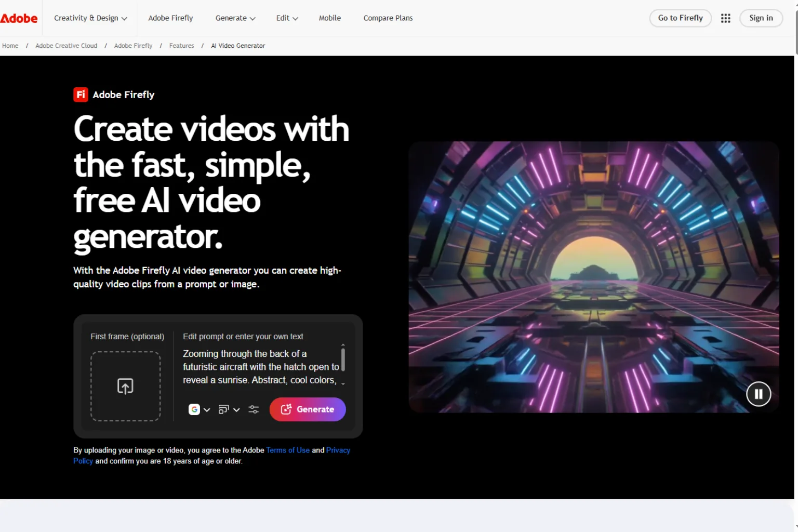
Task: Click the Adobe logo
Action: [19, 18]
